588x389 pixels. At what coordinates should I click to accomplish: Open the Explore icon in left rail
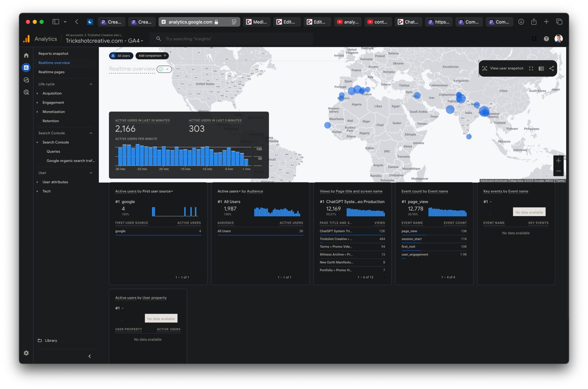click(26, 80)
